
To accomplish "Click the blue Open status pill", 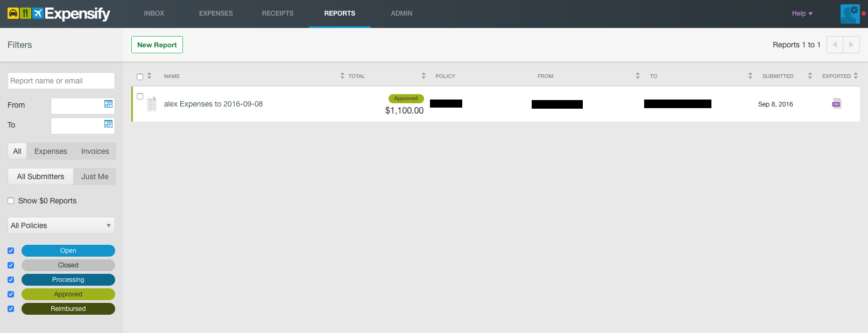I will click(x=68, y=251).
